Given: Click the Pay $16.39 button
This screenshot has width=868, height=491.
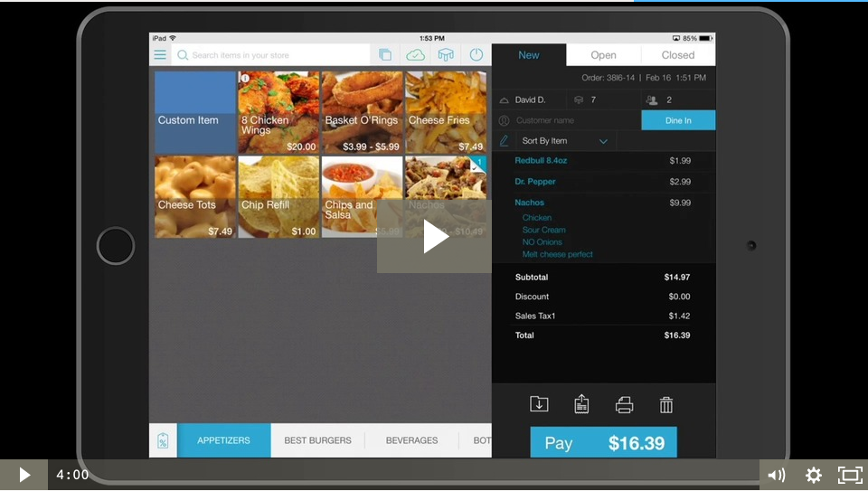Looking at the screenshot, I should coord(603,442).
